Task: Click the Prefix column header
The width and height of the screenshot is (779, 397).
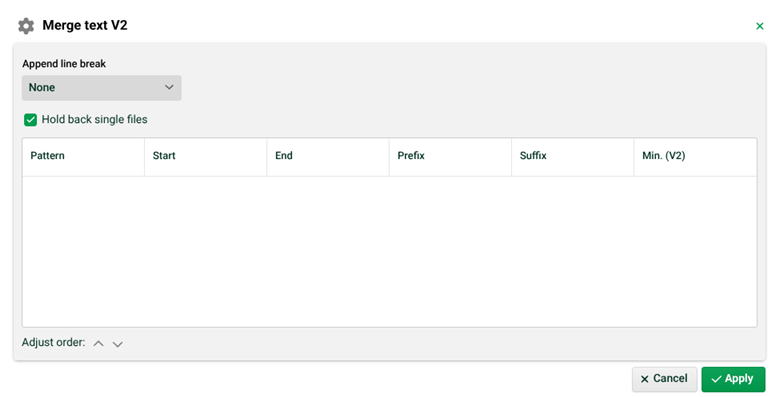Action: point(450,156)
